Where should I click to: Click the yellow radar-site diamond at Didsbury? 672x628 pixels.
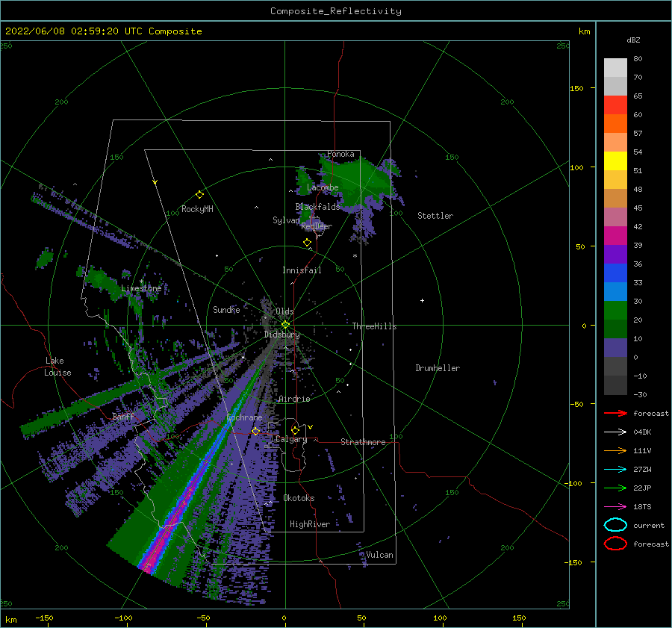[285, 325]
